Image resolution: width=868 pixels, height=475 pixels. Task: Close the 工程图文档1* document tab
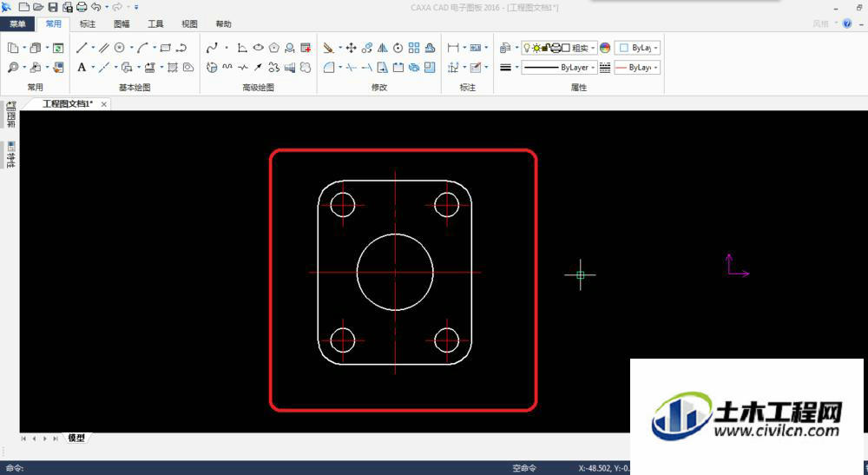(103, 104)
